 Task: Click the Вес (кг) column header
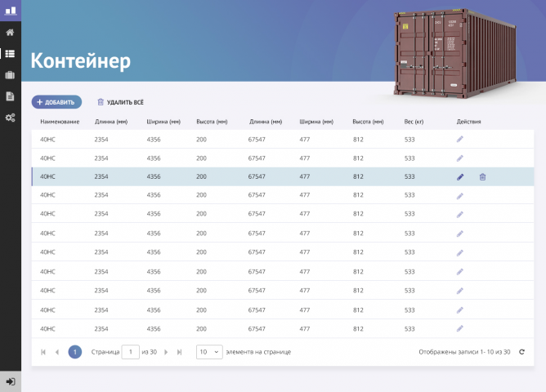click(414, 122)
